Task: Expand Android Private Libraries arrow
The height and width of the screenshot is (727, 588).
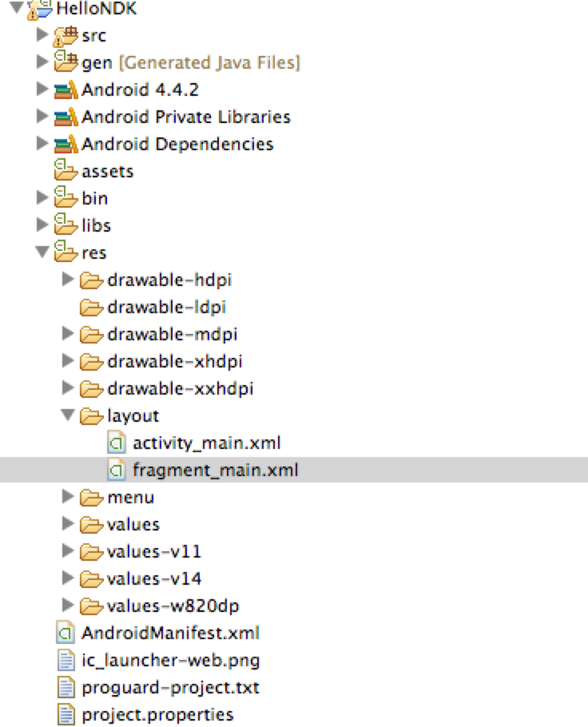Action: [x=42, y=117]
